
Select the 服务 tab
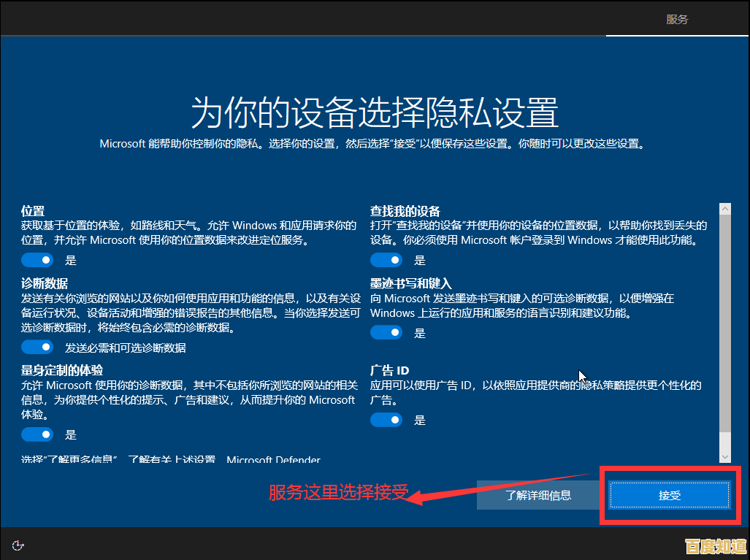(x=677, y=19)
